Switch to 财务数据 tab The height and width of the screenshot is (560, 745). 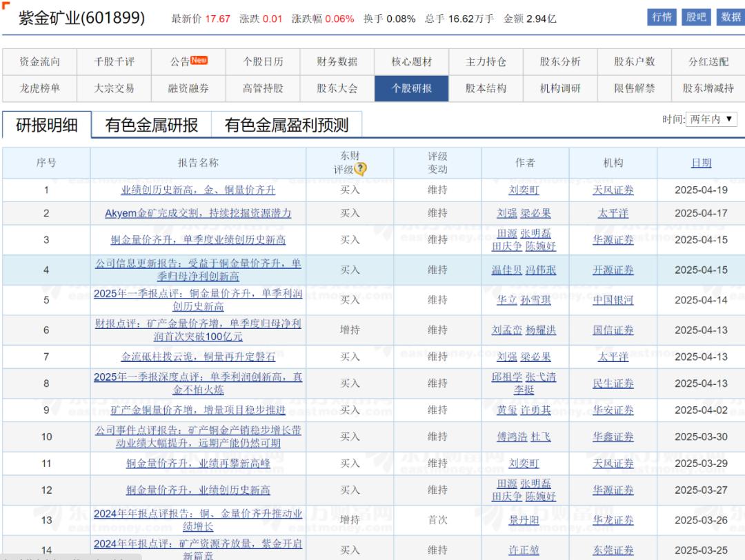[x=337, y=62]
